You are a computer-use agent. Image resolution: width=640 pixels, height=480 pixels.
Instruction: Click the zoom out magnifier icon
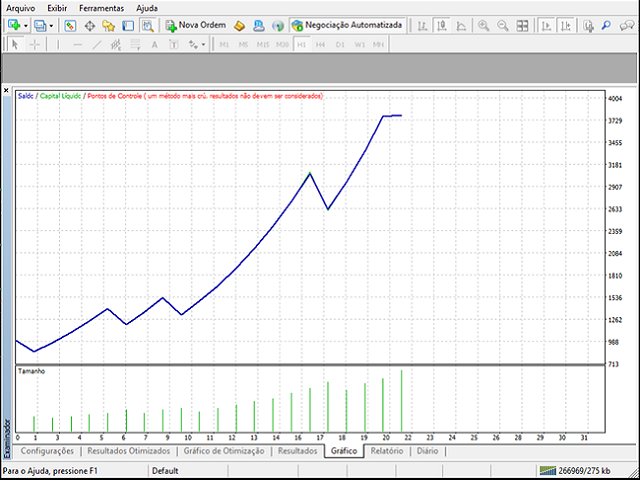point(503,25)
